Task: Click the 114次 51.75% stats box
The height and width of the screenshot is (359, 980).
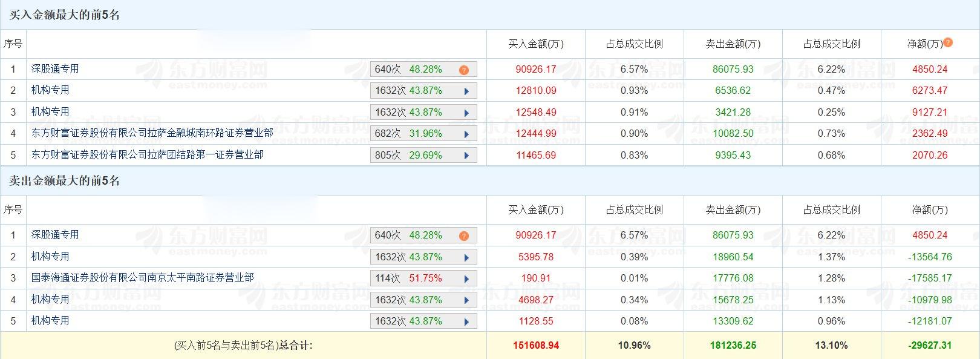Action: pyautogui.click(x=423, y=278)
